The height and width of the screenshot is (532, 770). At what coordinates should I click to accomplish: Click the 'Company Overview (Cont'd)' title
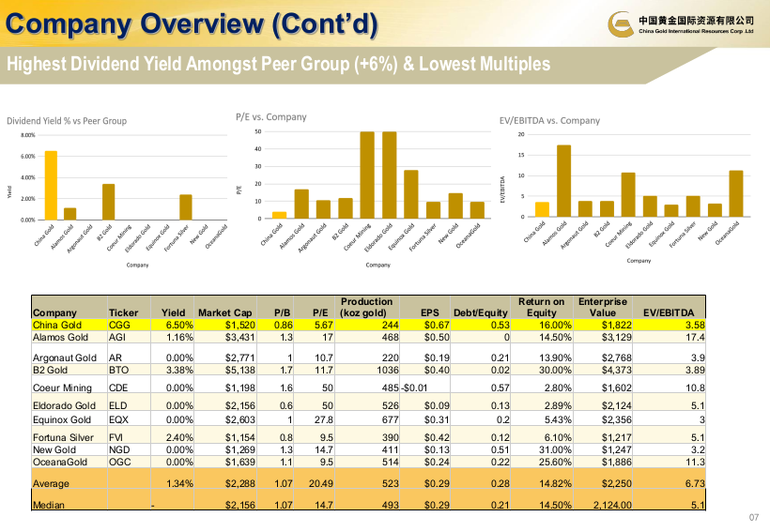click(x=192, y=24)
